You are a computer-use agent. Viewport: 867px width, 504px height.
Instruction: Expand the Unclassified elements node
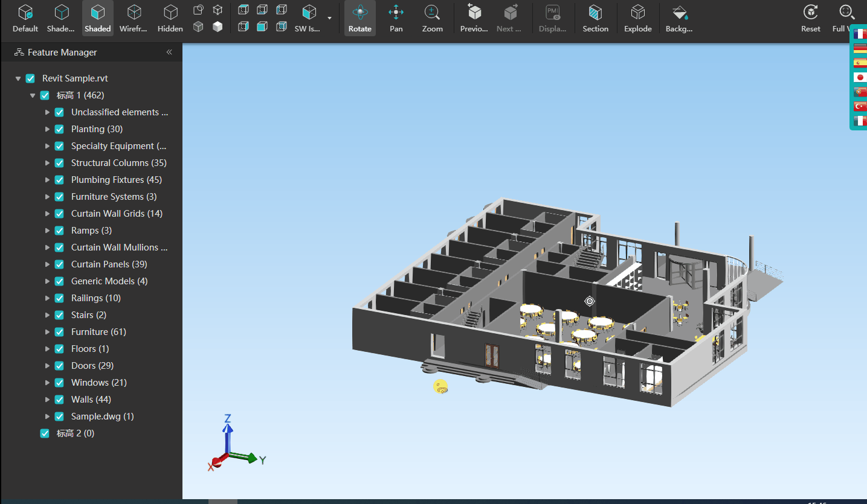point(47,112)
